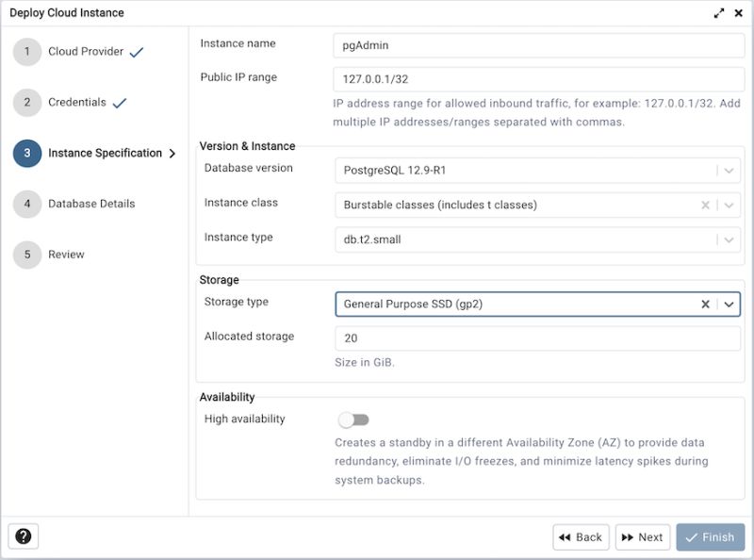The width and height of the screenshot is (754, 560).
Task: Click the Next button
Action: [643, 536]
